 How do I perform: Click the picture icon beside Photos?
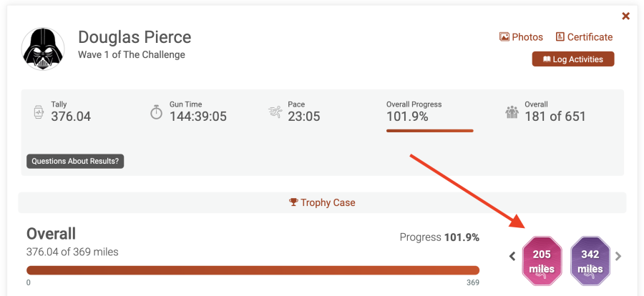coord(504,37)
